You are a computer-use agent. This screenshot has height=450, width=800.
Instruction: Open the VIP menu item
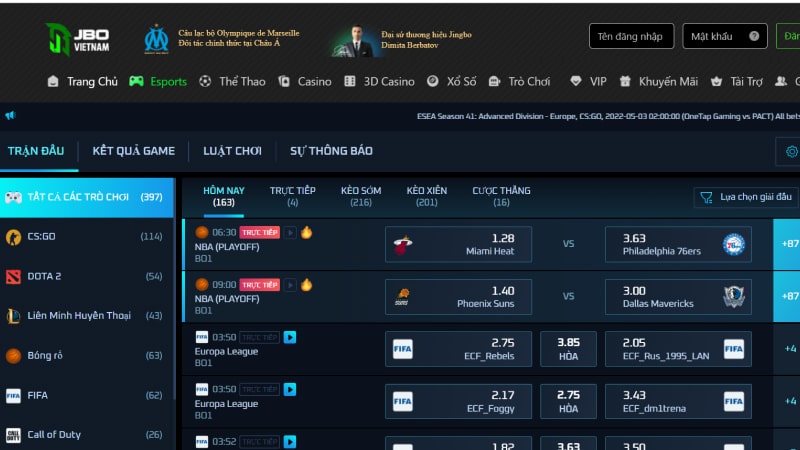pyautogui.click(x=589, y=82)
